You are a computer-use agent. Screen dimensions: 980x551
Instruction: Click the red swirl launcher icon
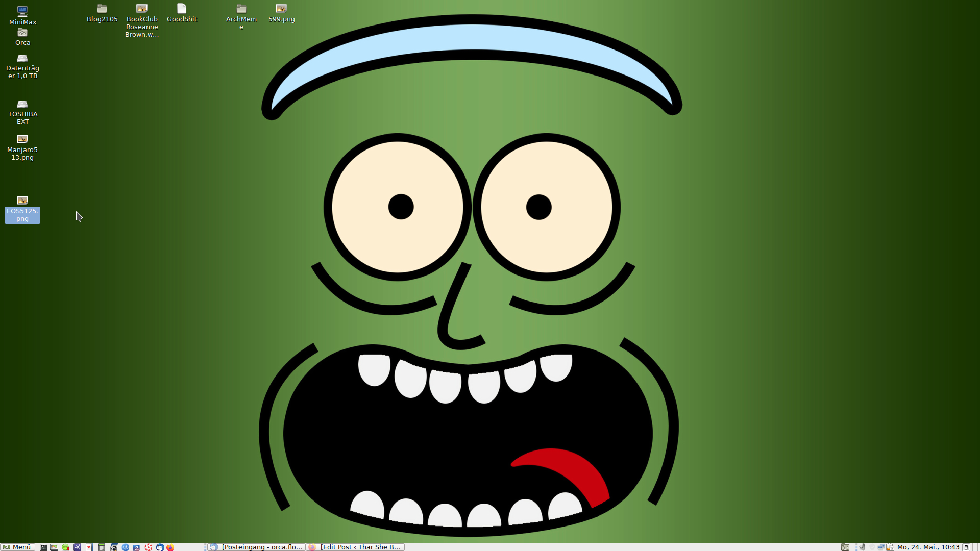[x=148, y=547]
